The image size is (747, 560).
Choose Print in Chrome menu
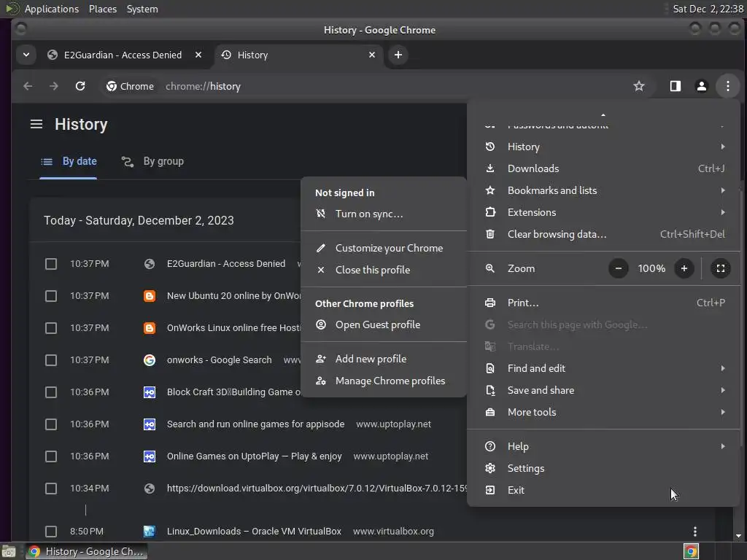603,303
